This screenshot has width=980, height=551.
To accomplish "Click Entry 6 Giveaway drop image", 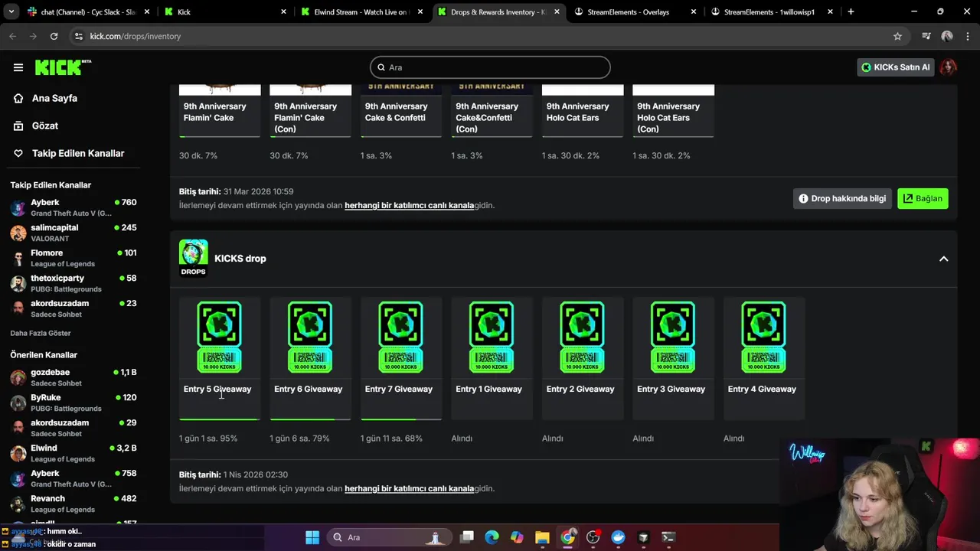I will (310, 337).
